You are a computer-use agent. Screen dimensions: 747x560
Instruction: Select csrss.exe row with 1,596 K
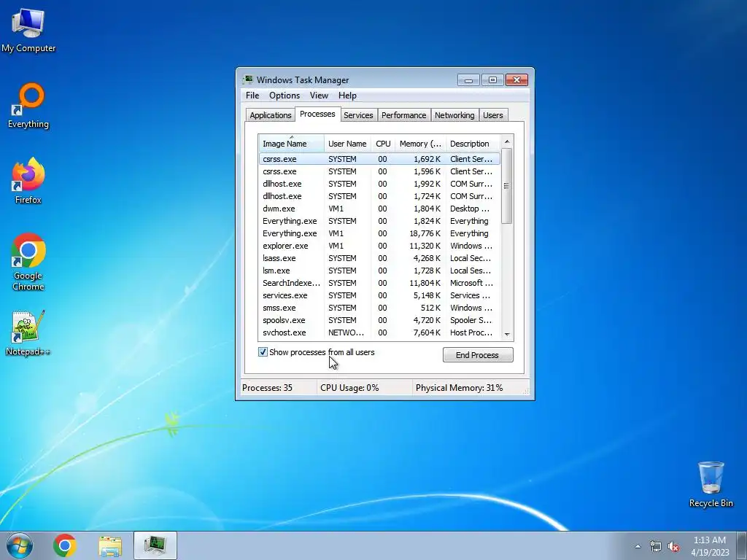(379, 171)
